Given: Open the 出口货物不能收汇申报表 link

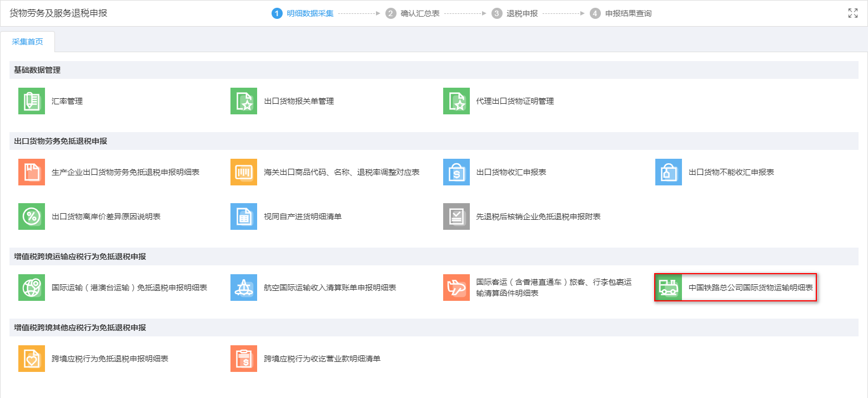Looking at the screenshot, I should [731, 172].
